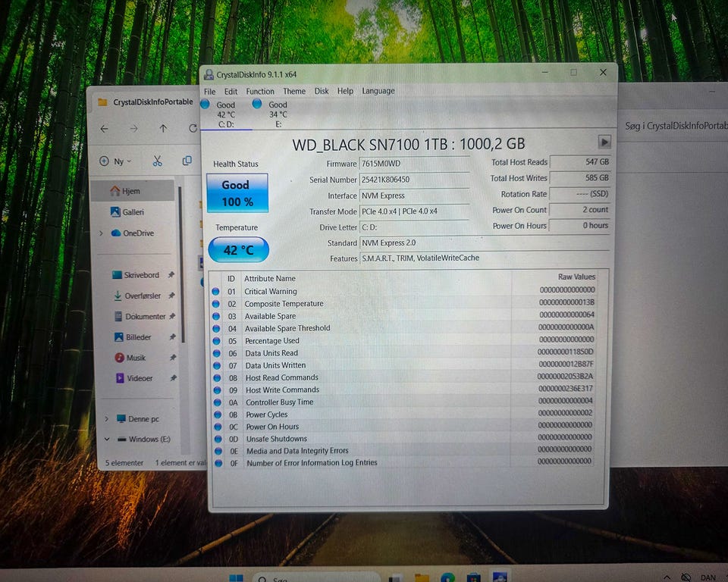Click the Power On Hours value field
This screenshot has width=728, height=582.
(x=580, y=226)
